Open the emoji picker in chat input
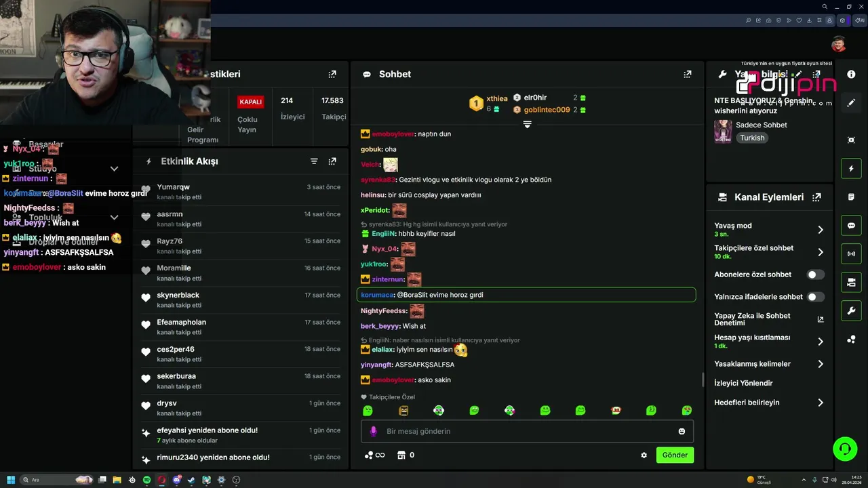 (x=682, y=431)
